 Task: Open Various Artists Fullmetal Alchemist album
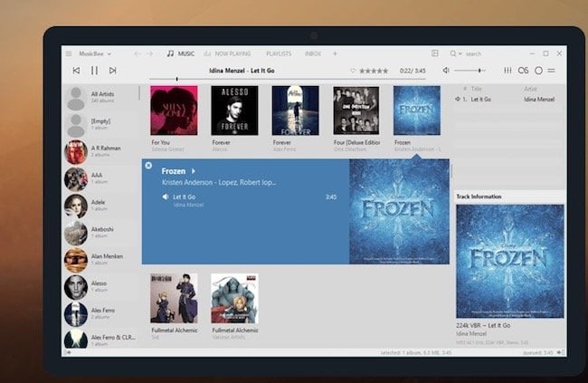click(235, 299)
